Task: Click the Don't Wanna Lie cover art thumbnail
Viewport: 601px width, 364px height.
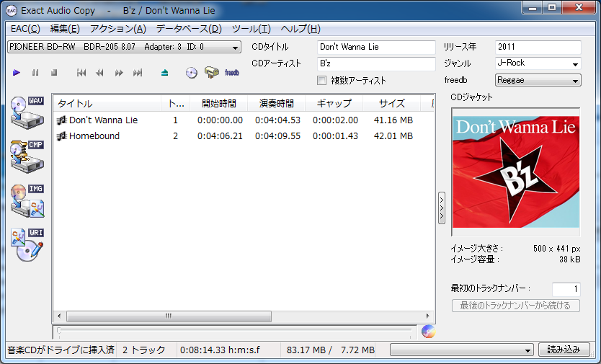Action: click(x=515, y=172)
